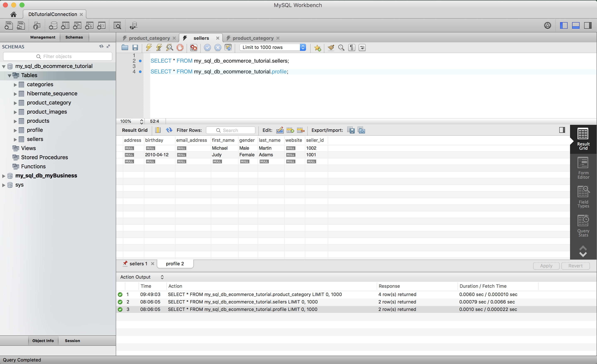The width and height of the screenshot is (597, 364).
Task: Open the Field Types view
Action: 583,197
